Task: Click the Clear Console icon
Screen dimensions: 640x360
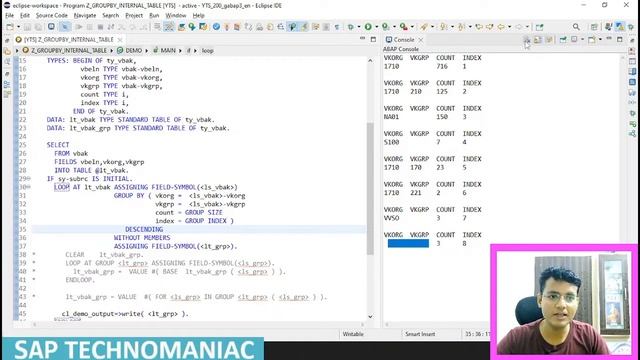Action: [527, 40]
